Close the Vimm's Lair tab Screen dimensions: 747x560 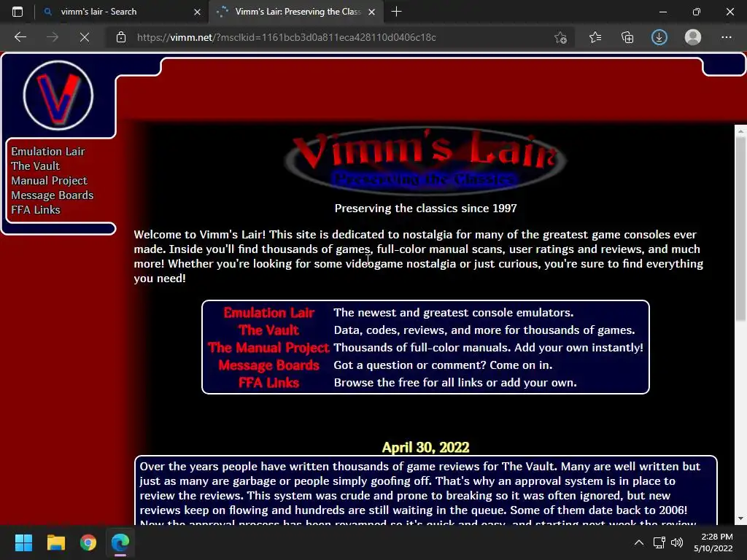point(371,12)
